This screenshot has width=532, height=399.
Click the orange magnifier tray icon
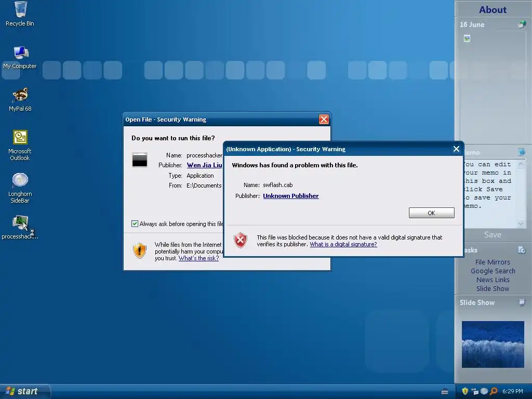tap(494, 391)
